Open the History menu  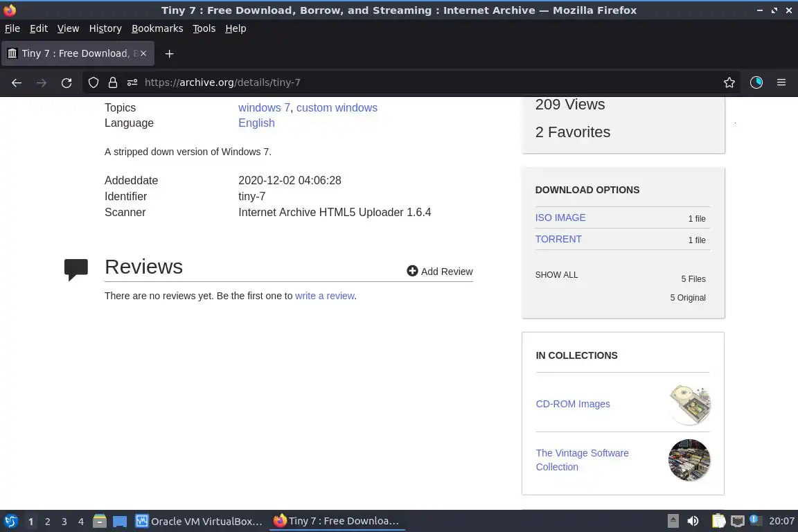click(105, 28)
